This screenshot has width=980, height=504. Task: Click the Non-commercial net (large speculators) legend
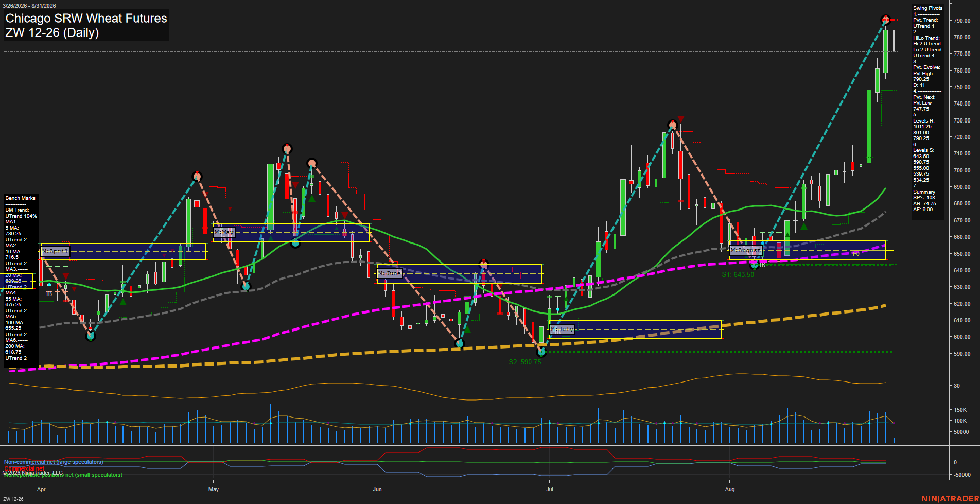pyautogui.click(x=54, y=462)
